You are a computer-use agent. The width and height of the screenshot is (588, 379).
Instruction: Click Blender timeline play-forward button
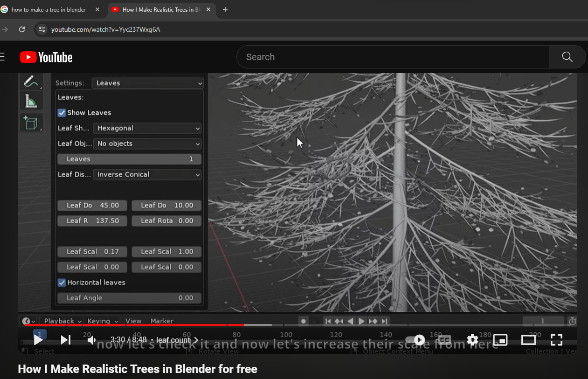click(x=362, y=321)
